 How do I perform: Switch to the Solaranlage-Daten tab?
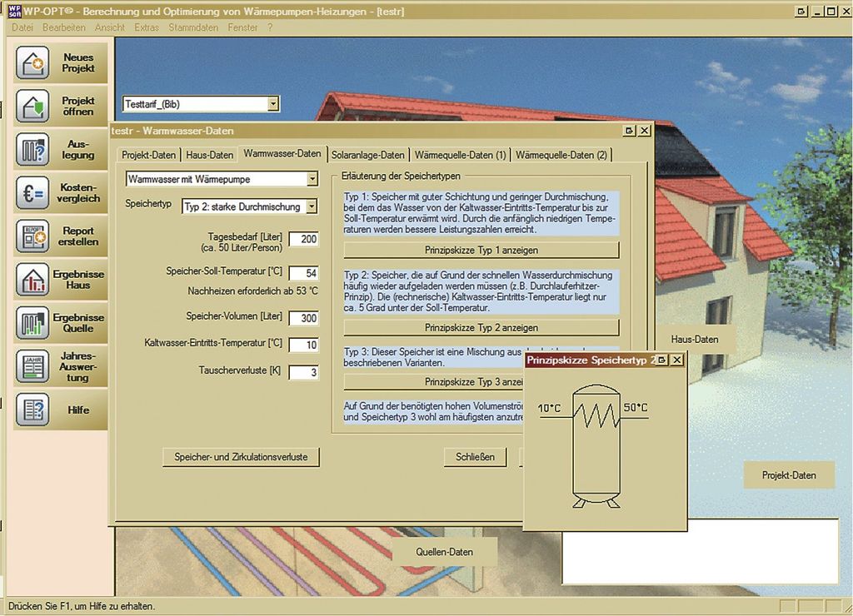367,155
